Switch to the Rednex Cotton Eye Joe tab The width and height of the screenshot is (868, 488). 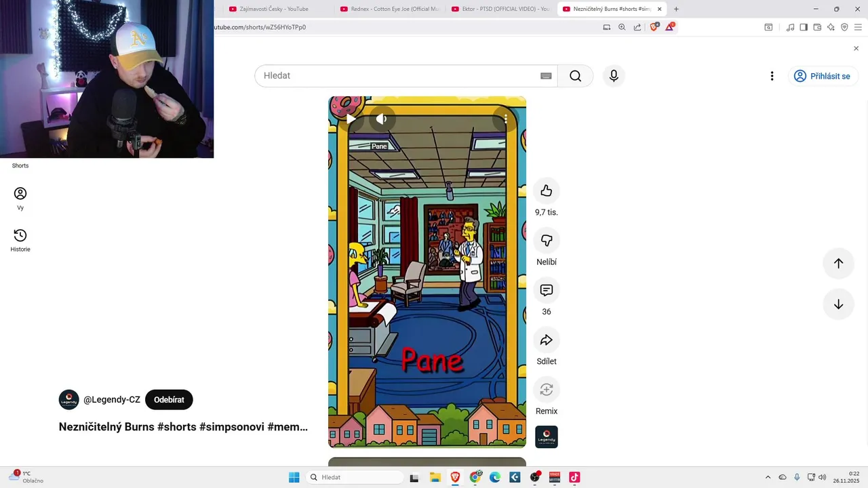[390, 9]
